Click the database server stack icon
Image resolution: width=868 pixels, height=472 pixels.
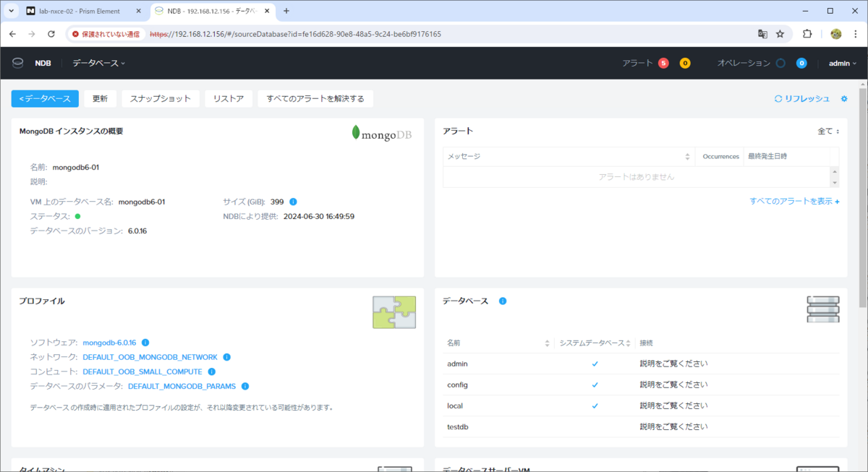coord(823,309)
